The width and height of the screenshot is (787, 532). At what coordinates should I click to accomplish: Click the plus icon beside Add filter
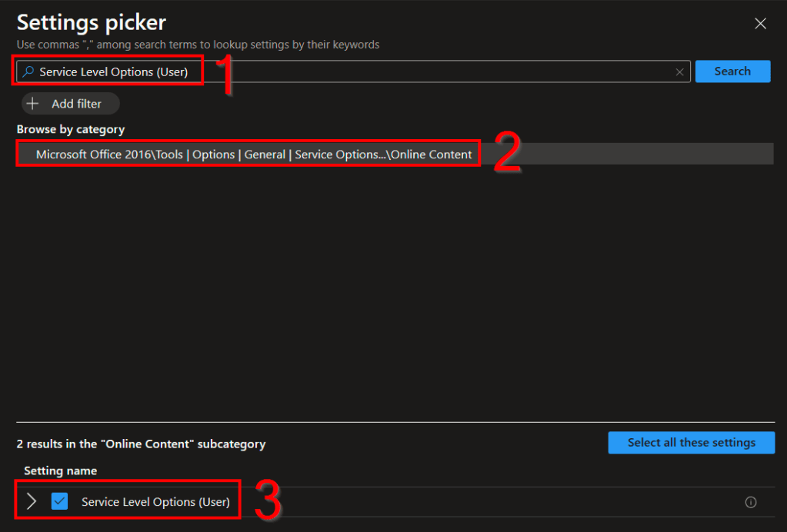pos(32,103)
